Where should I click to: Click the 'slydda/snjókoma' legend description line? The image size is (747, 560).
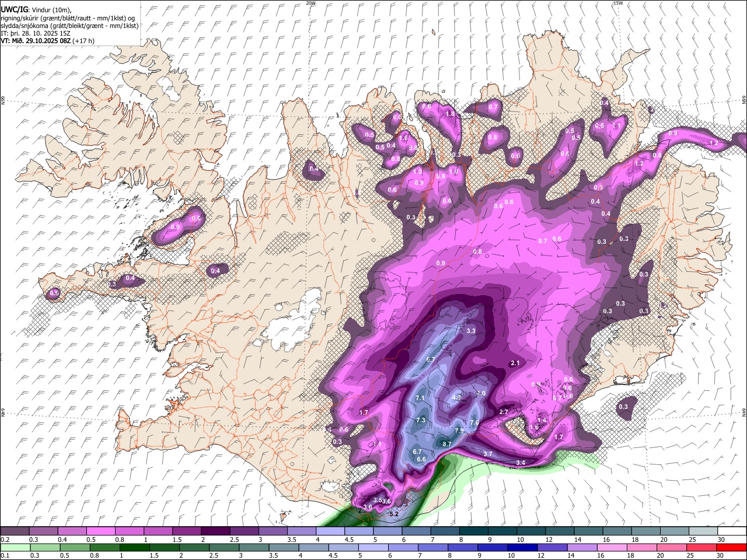point(69,25)
